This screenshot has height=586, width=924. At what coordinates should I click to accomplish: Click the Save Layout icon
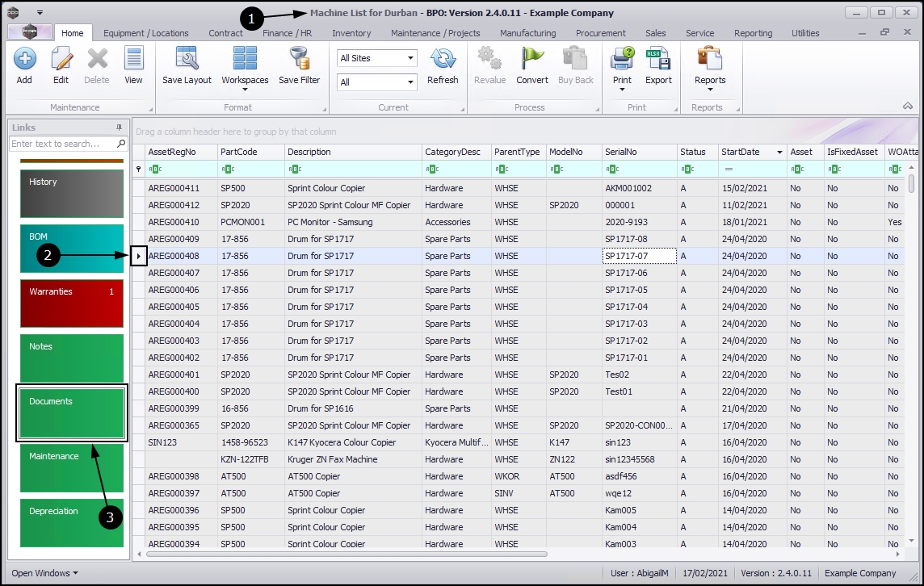coord(187,60)
